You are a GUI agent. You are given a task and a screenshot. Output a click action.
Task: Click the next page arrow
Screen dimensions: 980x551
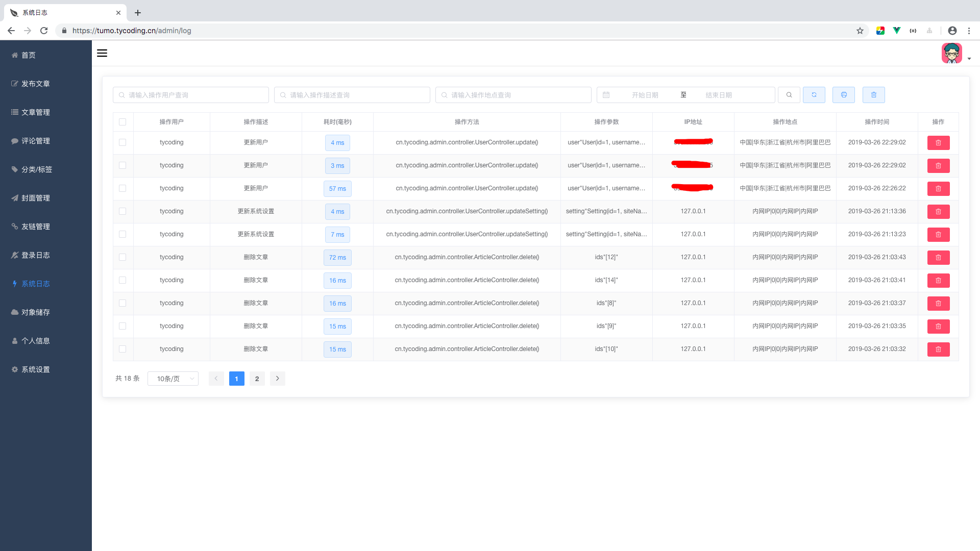(x=277, y=379)
